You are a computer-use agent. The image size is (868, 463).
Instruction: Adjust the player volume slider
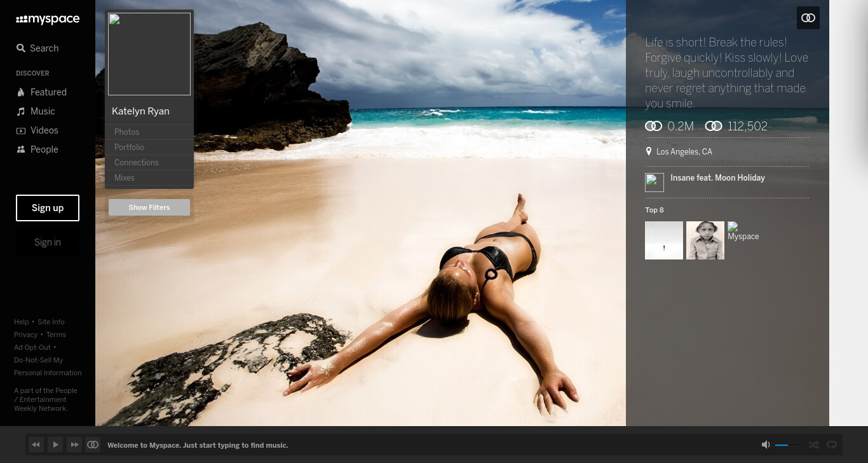pyautogui.click(x=788, y=445)
